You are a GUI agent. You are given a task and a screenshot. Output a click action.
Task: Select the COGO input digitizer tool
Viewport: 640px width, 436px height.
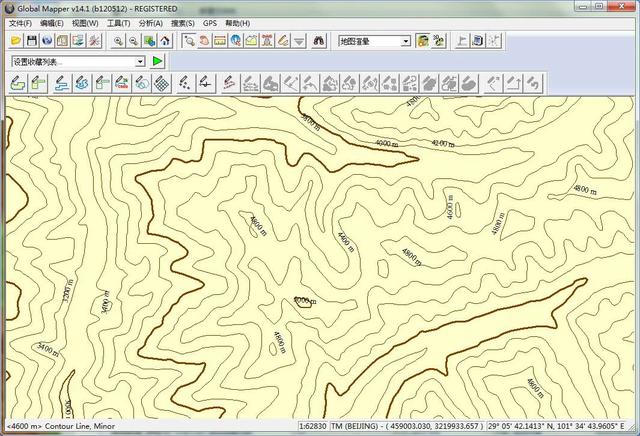(122, 83)
